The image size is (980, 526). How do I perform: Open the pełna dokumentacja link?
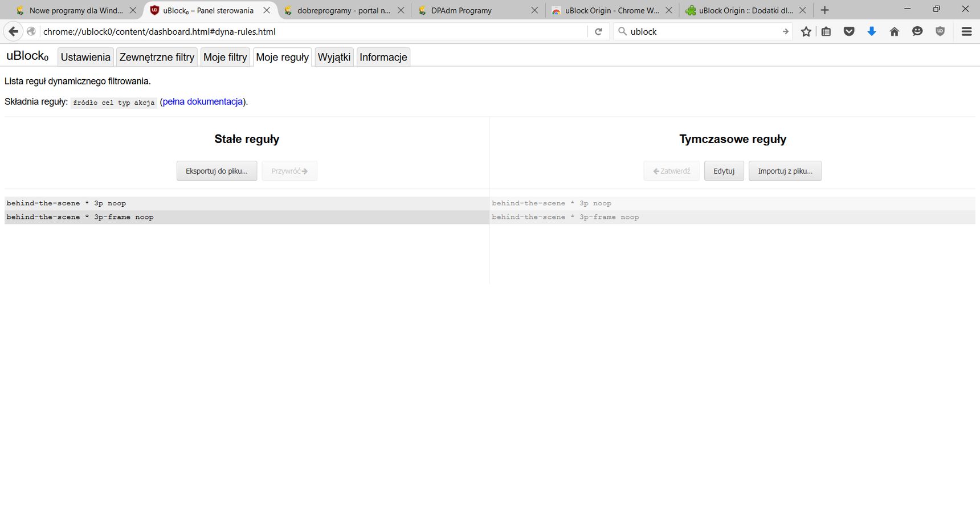pyautogui.click(x=203, y=101)
